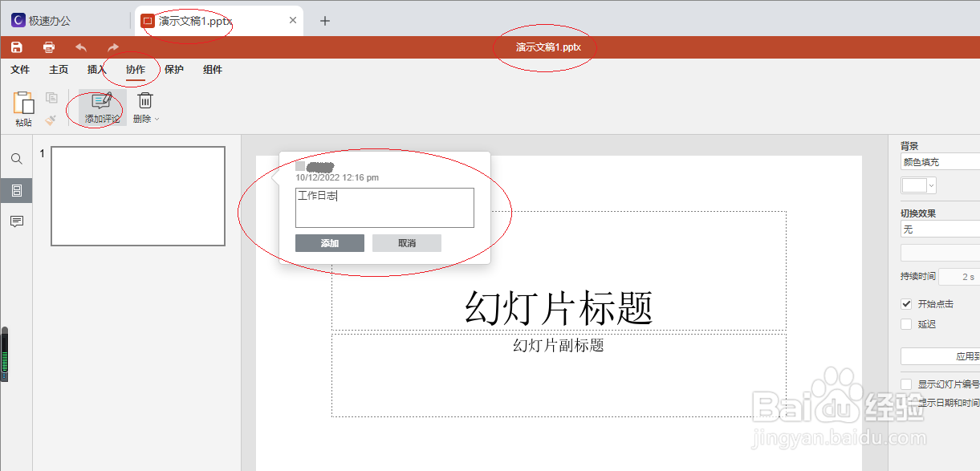The height and width of the screenshot is (471, 980).
Task: Redo the last action
Action: (112, 47)
